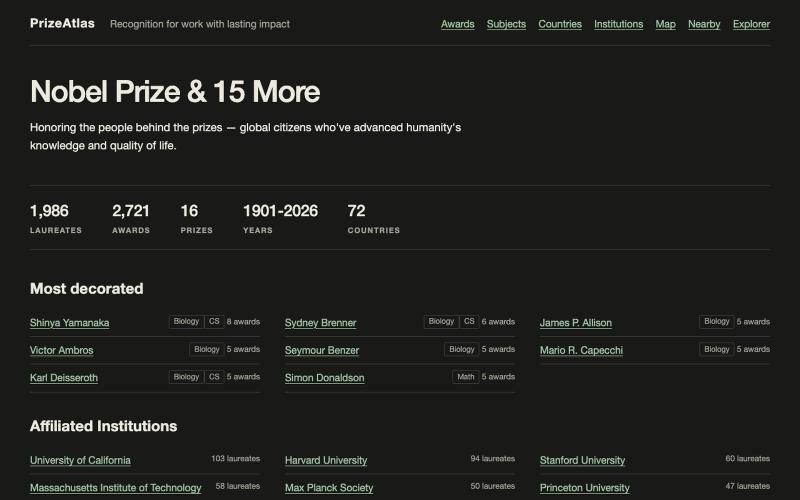View James P. Allison's profile
The width and height of the screenshot is (800, 500).
tap(576, 322)
